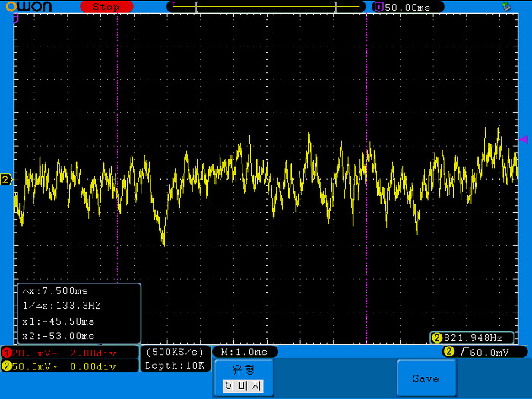Click the channel 1 20.0mV scale readout
Screen dimensions: 532x399
coord(34,353)
